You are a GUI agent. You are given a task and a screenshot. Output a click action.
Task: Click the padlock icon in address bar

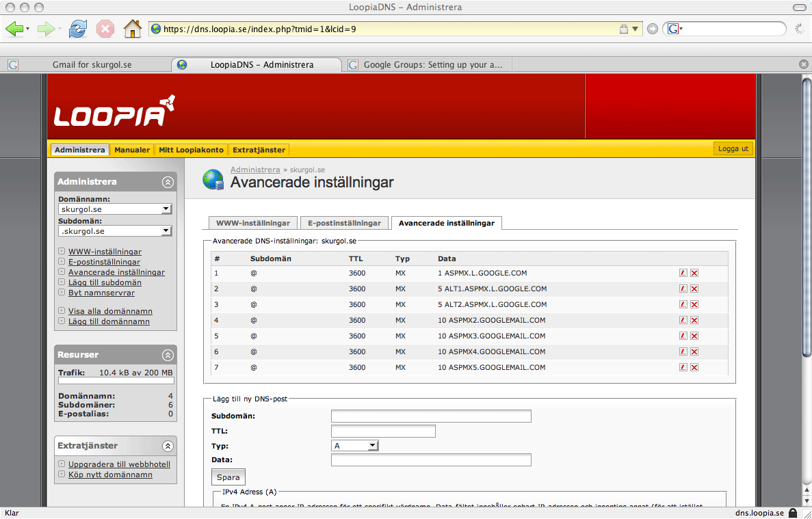624,29
